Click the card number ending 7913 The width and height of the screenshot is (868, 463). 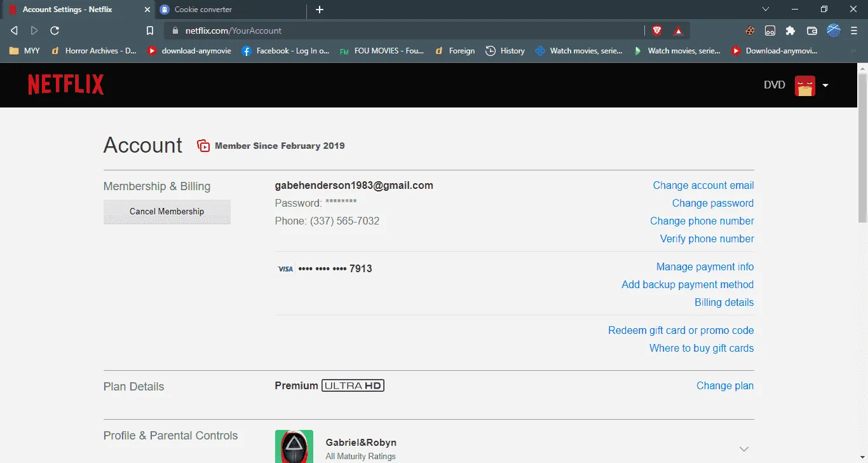tap(336, 269)
